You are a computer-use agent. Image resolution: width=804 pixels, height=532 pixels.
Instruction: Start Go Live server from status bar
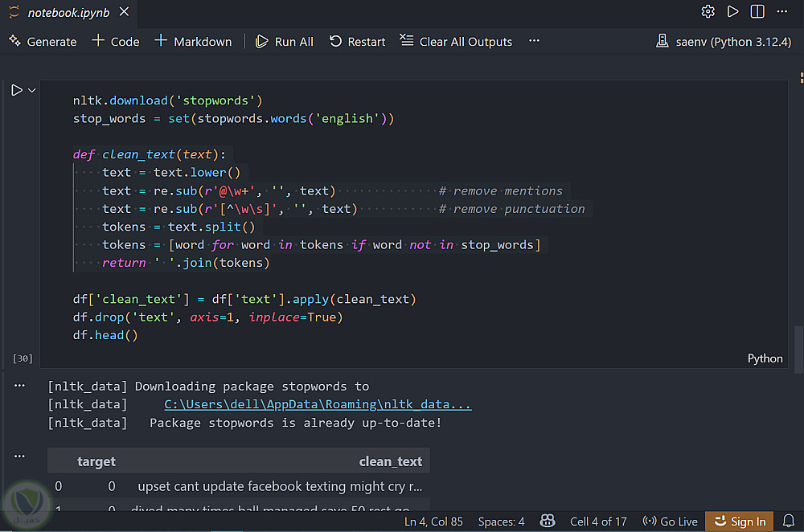(x=671, y=522)
